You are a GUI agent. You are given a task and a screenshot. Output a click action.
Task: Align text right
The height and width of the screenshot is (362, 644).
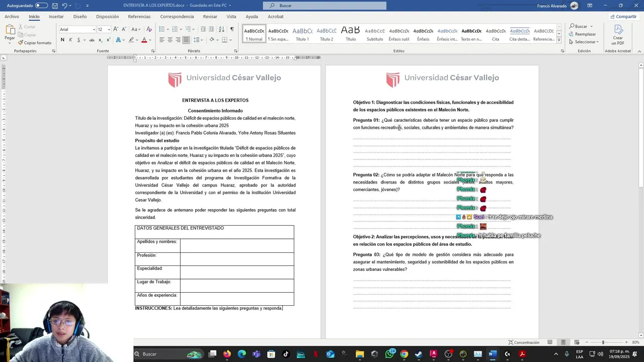pos(178,40)
